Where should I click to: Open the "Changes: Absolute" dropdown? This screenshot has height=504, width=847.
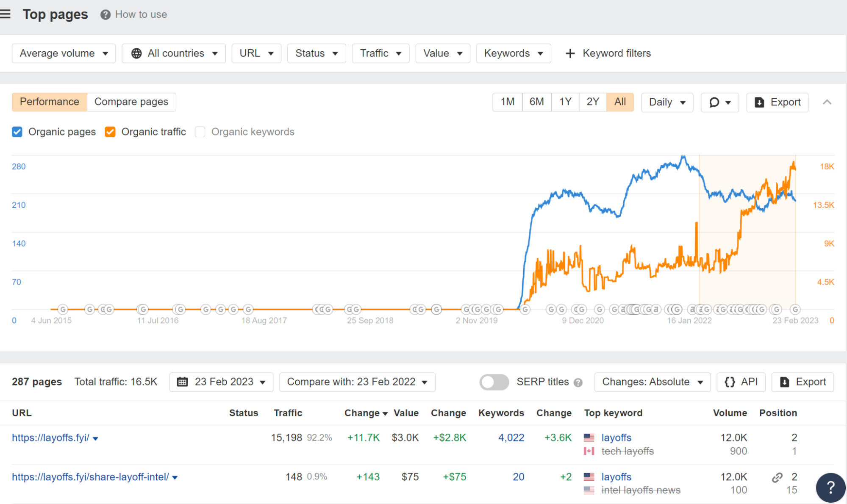coord(652,382)
